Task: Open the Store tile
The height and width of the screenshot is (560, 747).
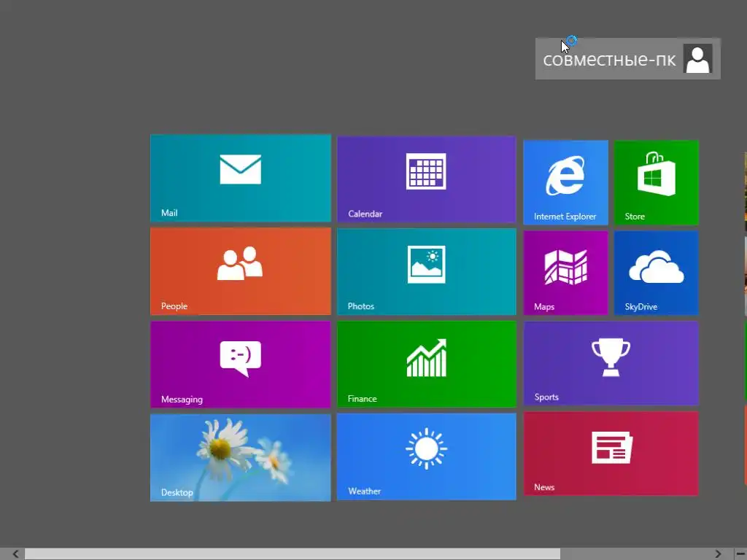Action: point(657,182)
